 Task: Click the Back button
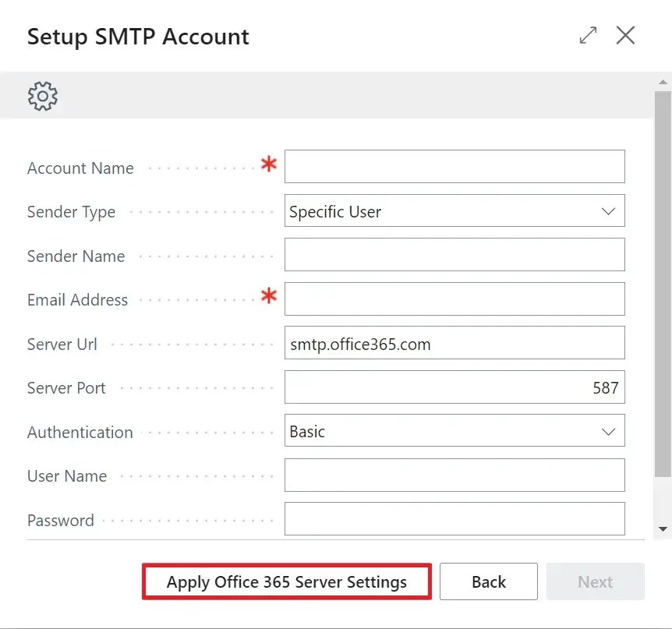[488, 581]
